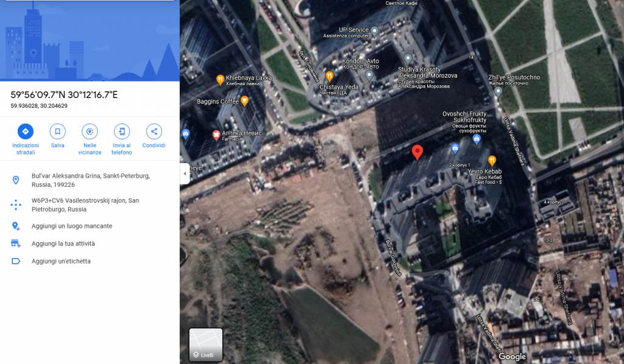Open the Livelli layers thumbnail
This screenshot has width=624, height=364.
[206, 345]
